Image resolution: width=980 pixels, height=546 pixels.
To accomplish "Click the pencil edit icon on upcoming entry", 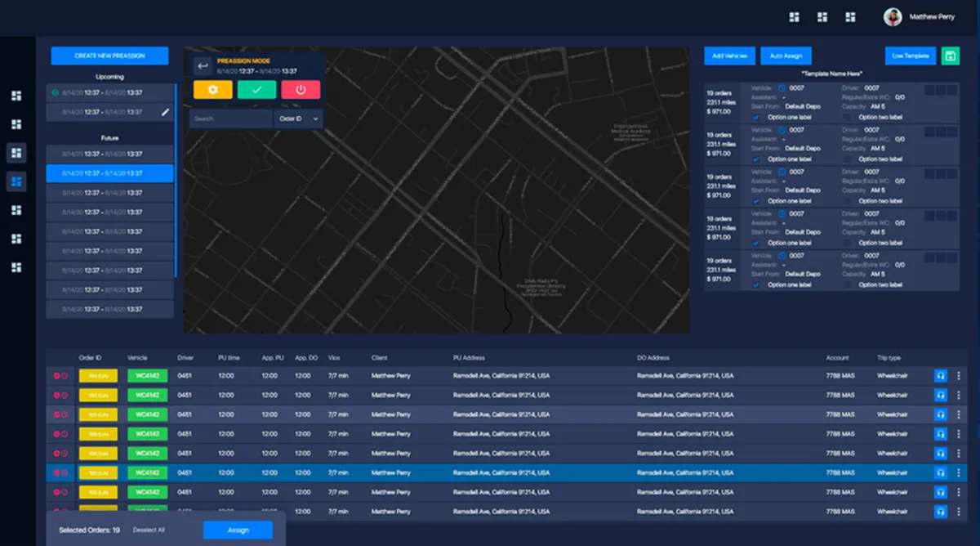I will [166, 112].
